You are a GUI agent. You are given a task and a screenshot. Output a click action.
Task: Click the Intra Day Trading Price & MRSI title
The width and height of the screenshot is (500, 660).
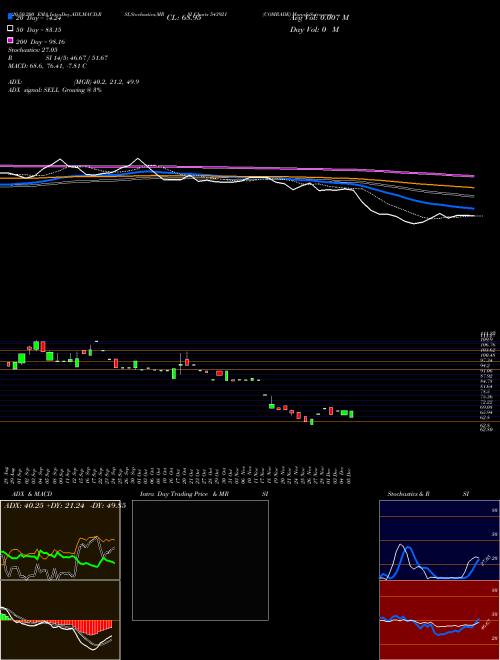(x=204, y=494)
